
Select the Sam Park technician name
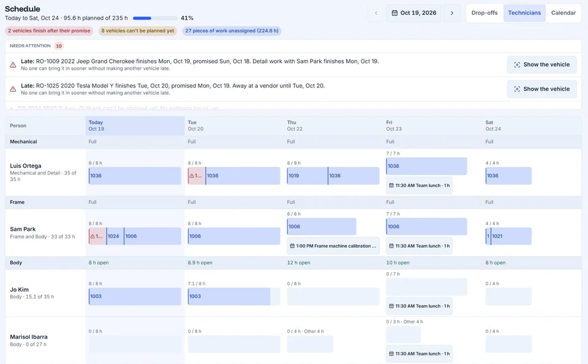coord(23,229)
